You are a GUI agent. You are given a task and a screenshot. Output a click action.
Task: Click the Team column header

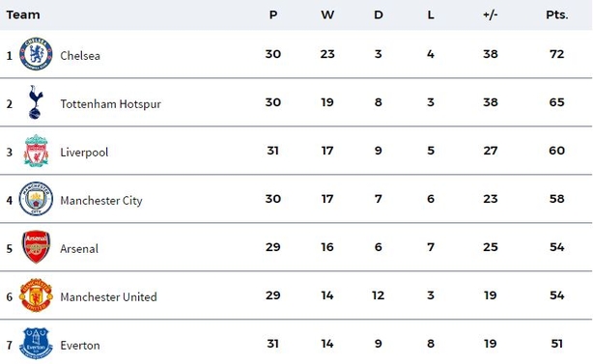tap(23, 14)
